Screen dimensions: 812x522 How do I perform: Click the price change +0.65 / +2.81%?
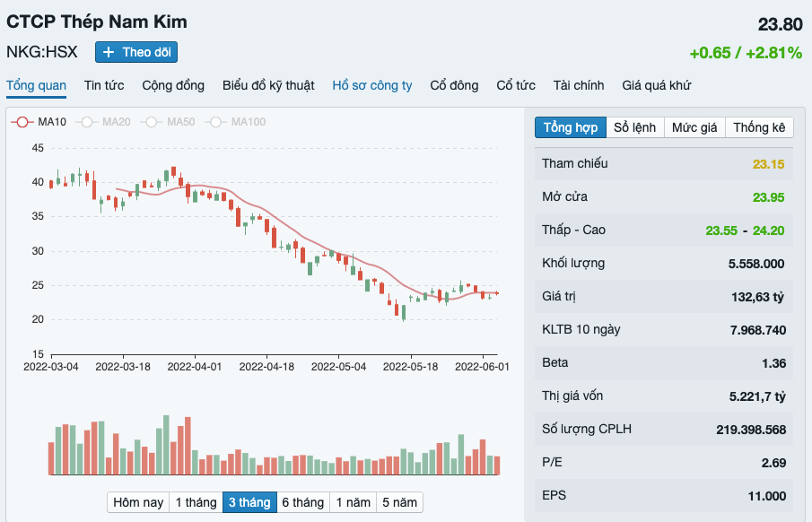pyautogui.click(x=746, y=53)
